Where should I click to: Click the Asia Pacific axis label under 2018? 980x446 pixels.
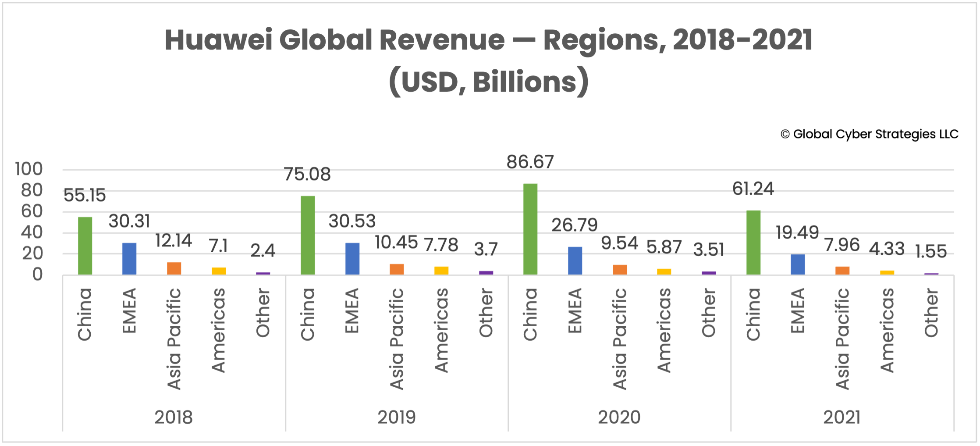(x=174, y=339)
